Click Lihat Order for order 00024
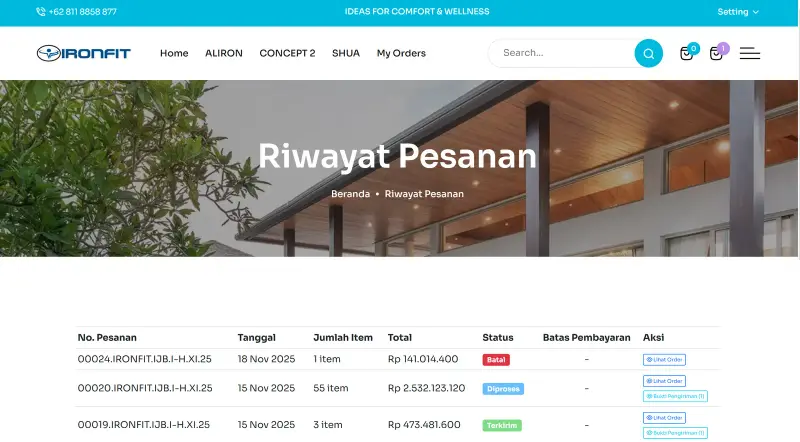 click(664, 360)
